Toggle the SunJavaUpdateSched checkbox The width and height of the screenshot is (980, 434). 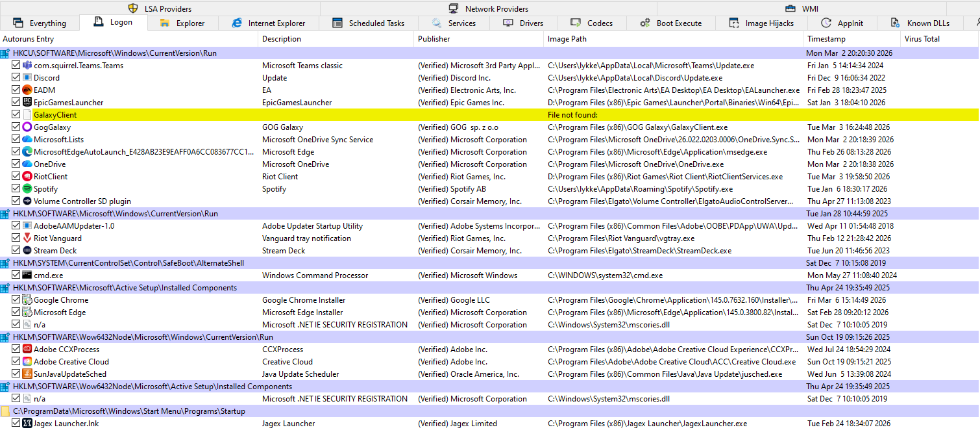[x=16, y=374]
